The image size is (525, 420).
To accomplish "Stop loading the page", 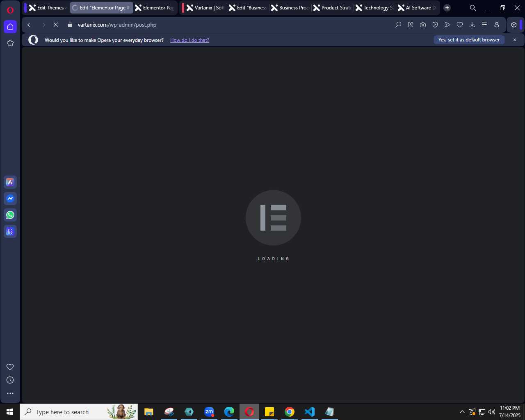I will tap(56, 25).
